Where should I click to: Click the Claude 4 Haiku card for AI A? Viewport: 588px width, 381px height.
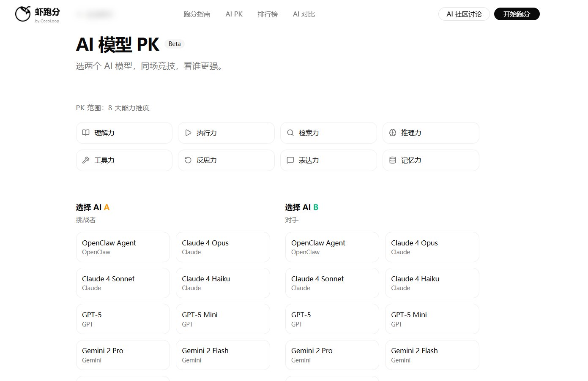[223, 283]
